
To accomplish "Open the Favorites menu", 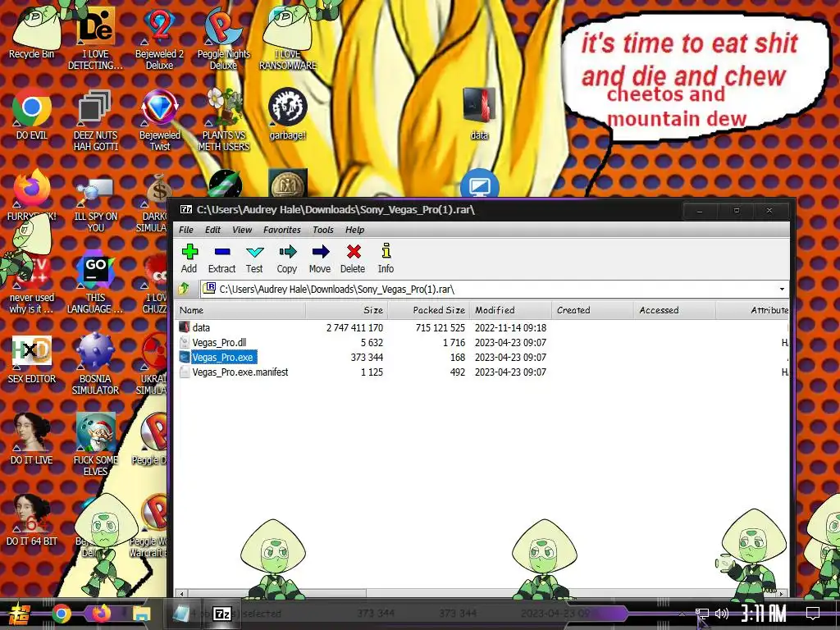I will pos(282,230).
